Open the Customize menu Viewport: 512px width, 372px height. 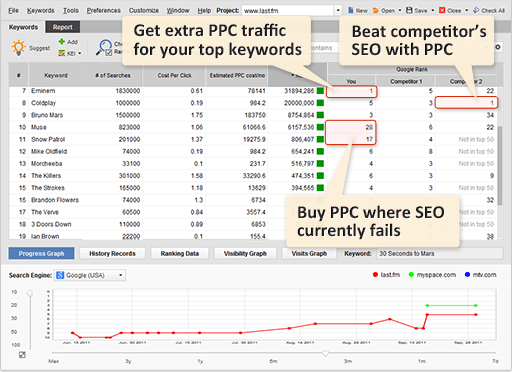[x=144, y=11]
